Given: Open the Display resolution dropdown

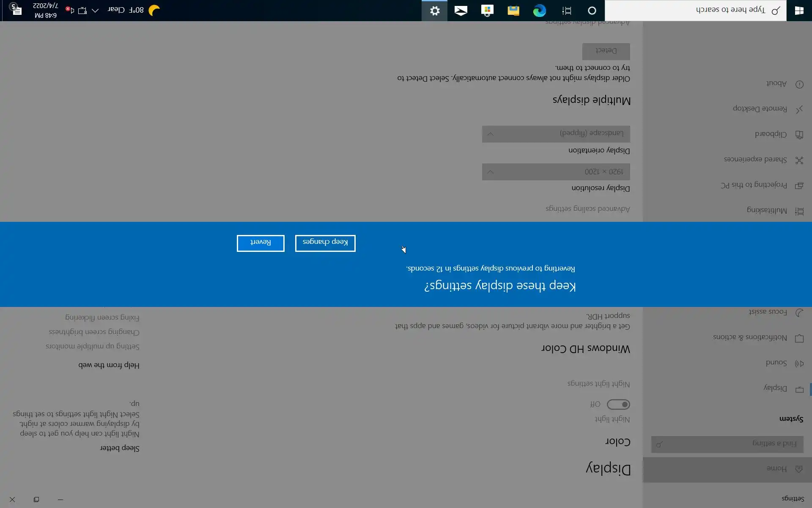Looking at the screenshot, I should point(556,172).
